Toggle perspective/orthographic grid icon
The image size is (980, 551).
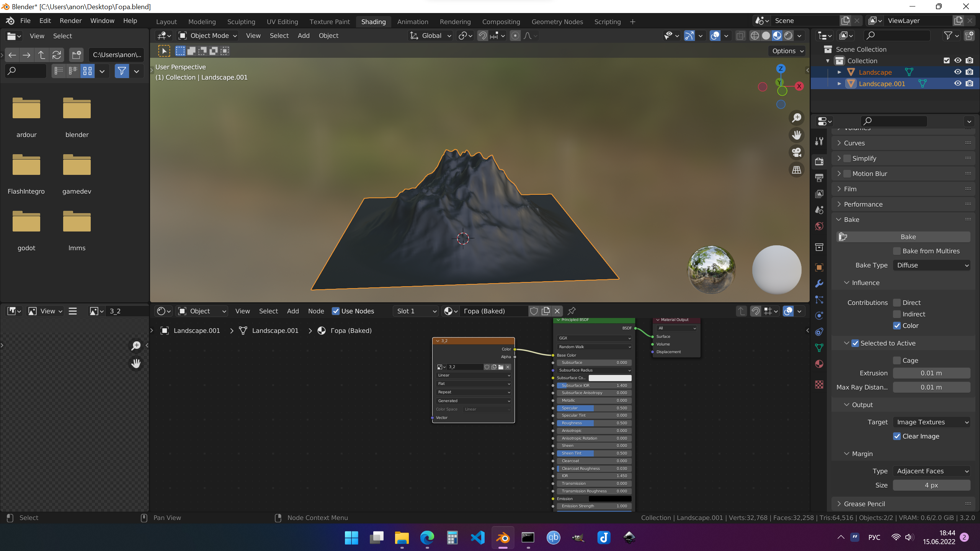click(797, 170)
